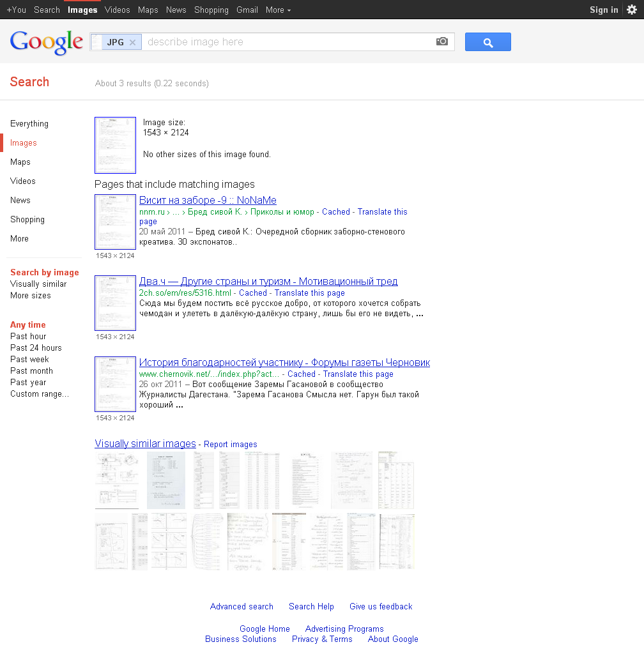644x656 pixels.
Task: Open Custom range... time filter
Action: [x=40, y=393]
